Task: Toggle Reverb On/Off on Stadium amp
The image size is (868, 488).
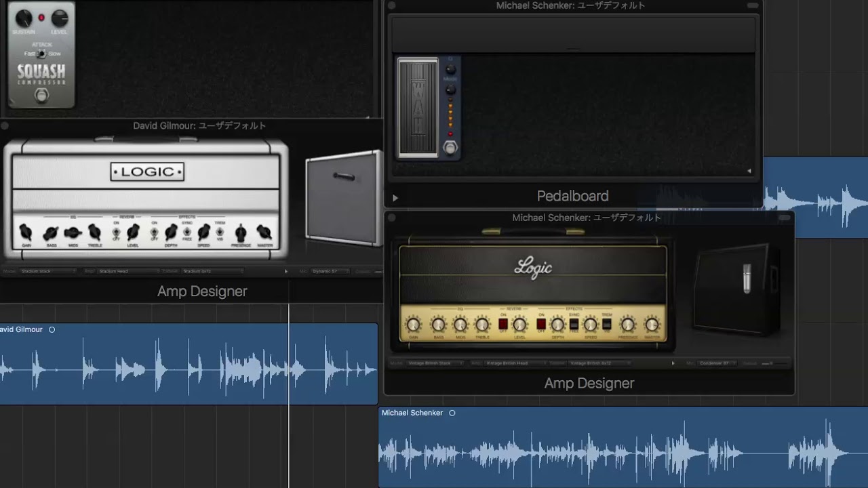Action: [x=116, y=233]
